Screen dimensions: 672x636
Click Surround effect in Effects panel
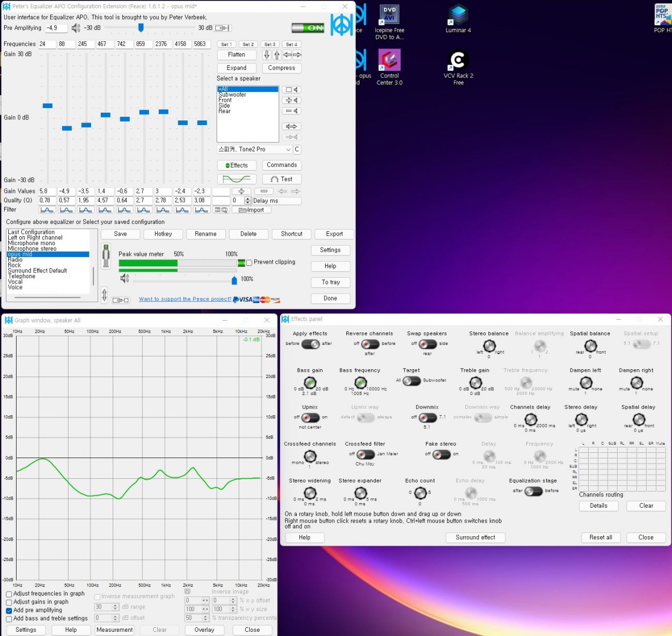click(x=476, y=538)
